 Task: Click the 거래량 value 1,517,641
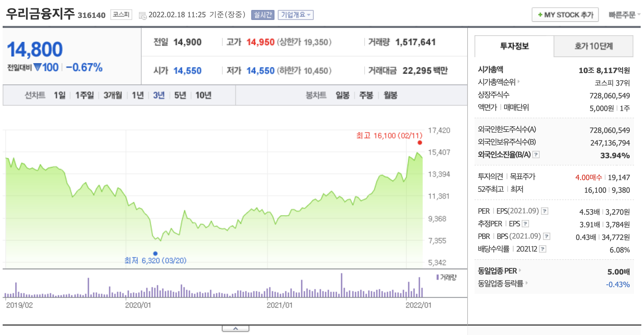[415, 42]
